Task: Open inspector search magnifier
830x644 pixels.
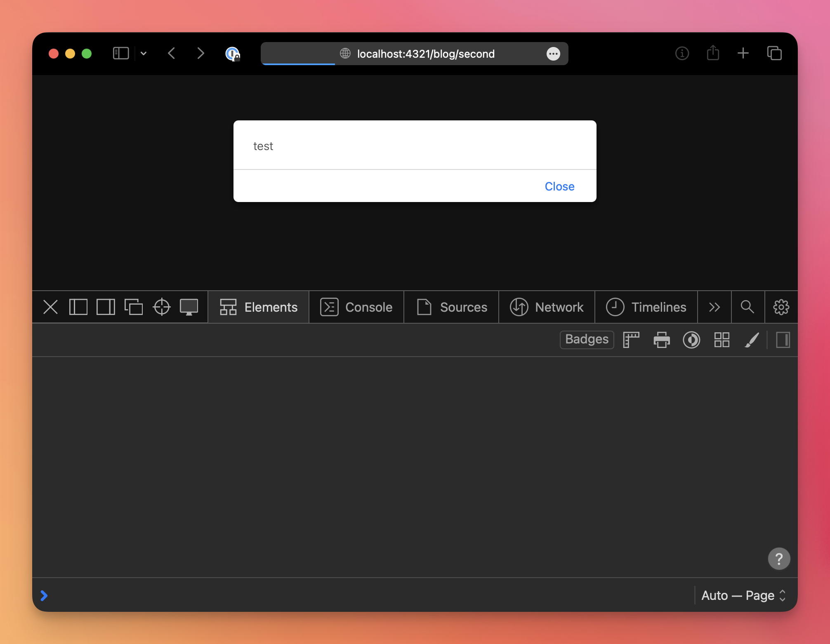Action: tap(747, 307)
